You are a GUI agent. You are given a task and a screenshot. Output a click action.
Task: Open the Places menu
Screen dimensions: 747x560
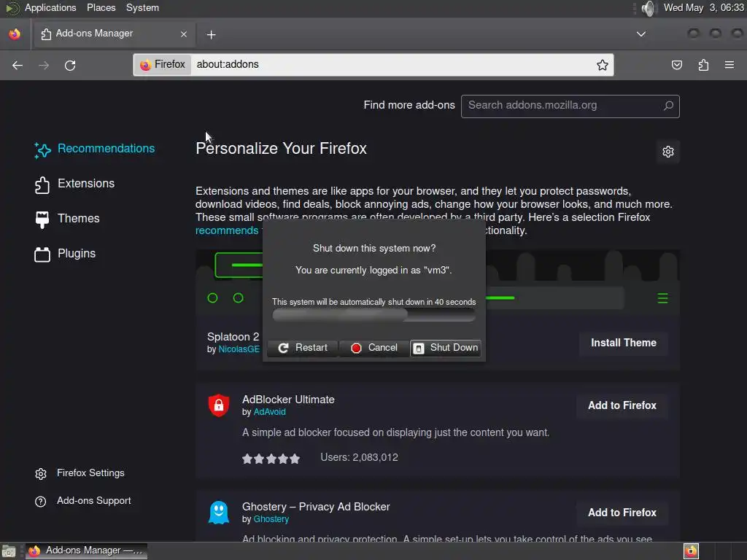click(101, 7)
